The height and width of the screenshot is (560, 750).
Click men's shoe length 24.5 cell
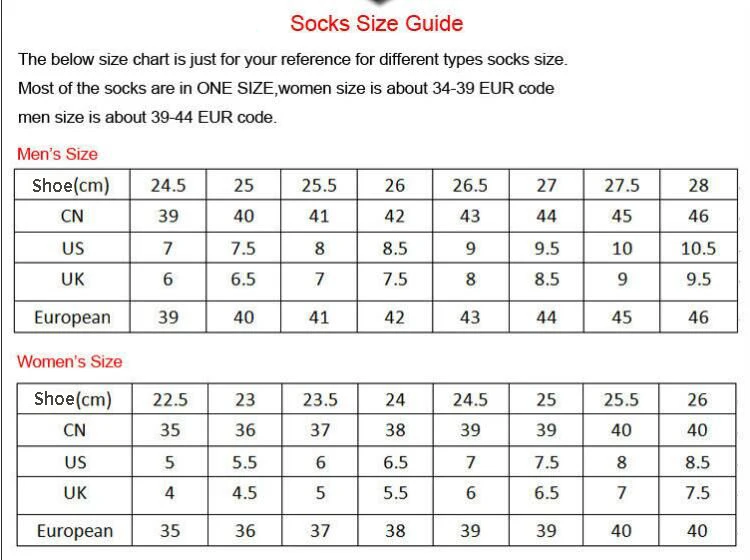[168, 185]
